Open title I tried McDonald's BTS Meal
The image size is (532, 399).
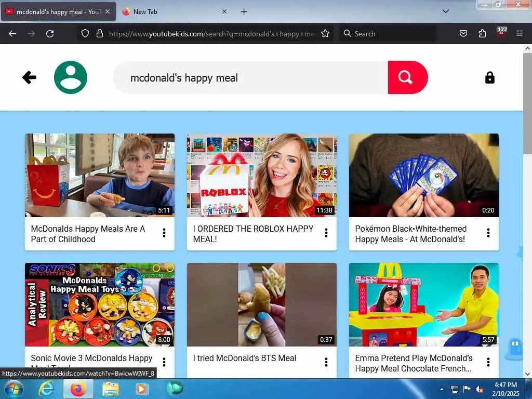coord(244,358)
